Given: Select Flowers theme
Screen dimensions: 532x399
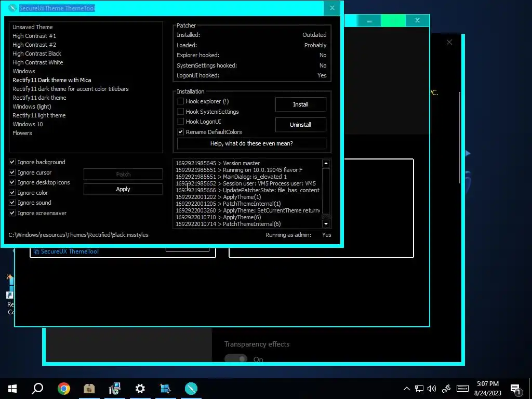Looking at the screenshot, I should click(x=22, y=133).
